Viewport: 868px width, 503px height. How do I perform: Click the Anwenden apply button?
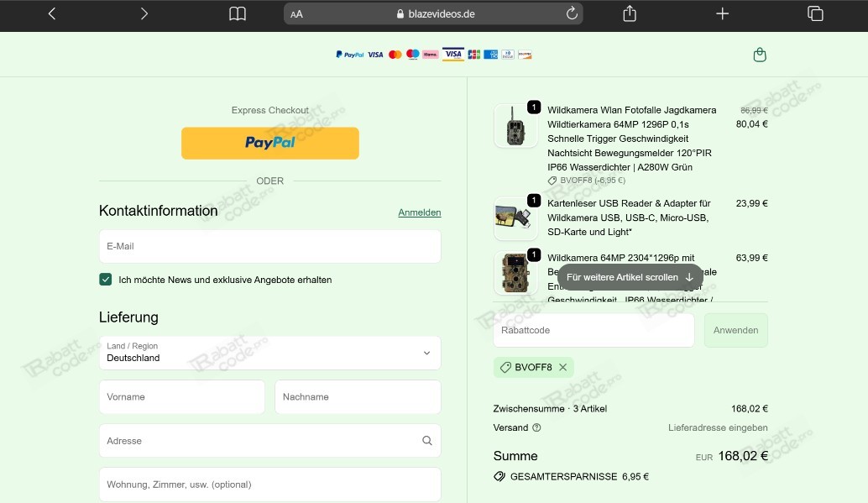click(735, 330)
